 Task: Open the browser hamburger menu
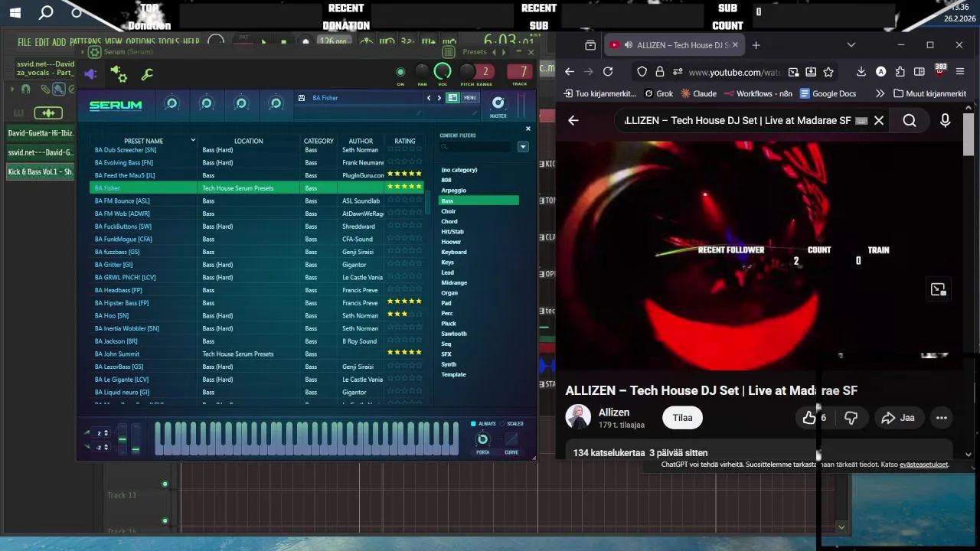pos(960,72)
